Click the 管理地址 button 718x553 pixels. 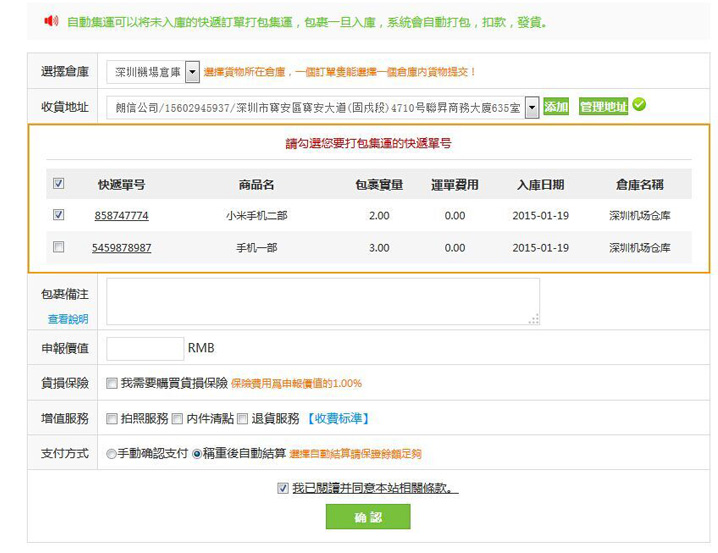[x=603, y=107]
